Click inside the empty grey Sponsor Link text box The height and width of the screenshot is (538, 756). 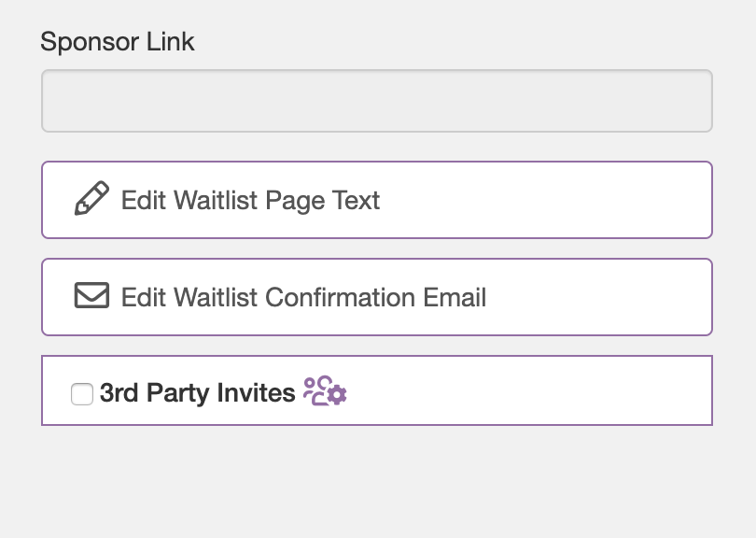click(x=377, y=101)
